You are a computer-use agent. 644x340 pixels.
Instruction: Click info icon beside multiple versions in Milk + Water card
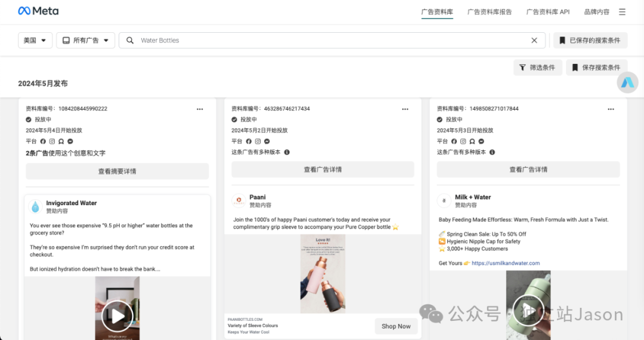(492, 152)
